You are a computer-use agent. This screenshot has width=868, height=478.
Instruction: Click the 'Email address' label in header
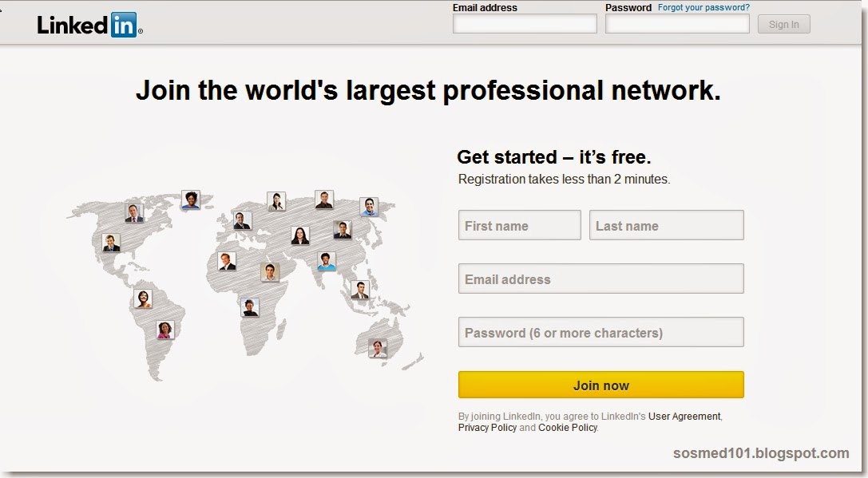[x=485, y=8]
